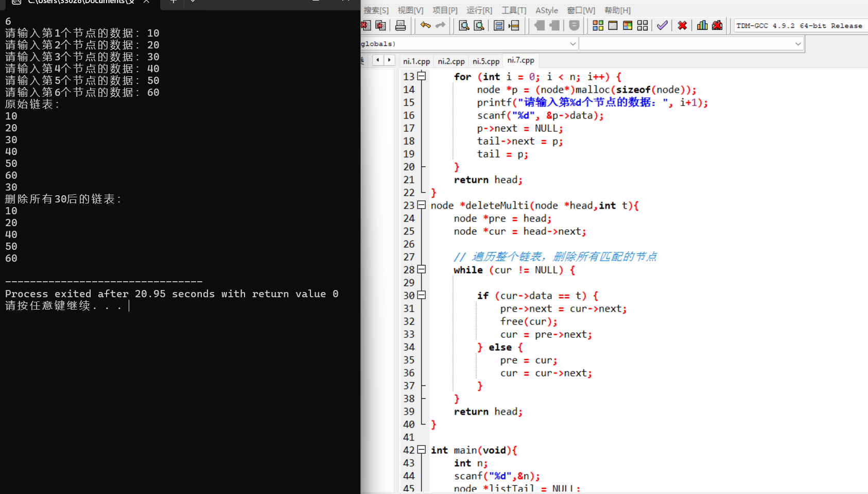Open Replace with the second magnifier icon
Image resolution: width=868 pixels, height=494 pixels.
click(x=479, y=25)
